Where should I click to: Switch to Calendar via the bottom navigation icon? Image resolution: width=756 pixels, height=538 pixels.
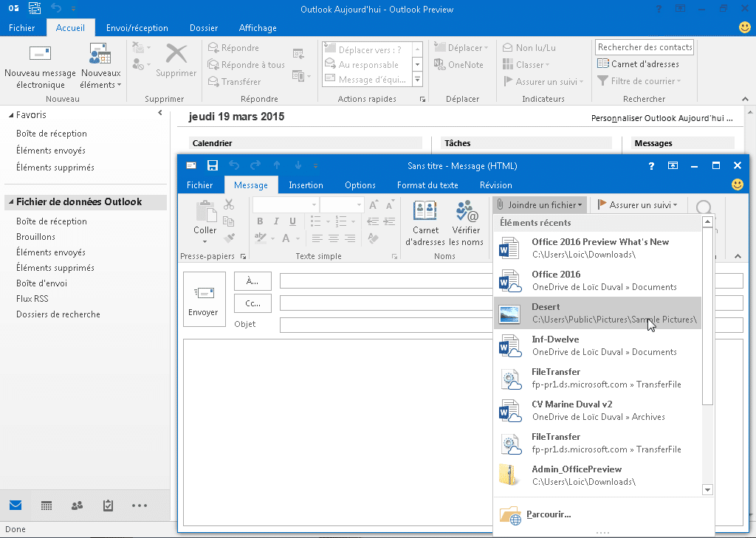(x=47, y=506)
